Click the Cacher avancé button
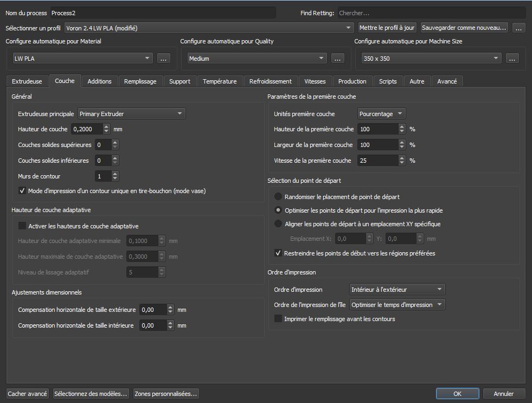The height and width of the screenshot is (403, 532). pos(28,393)
